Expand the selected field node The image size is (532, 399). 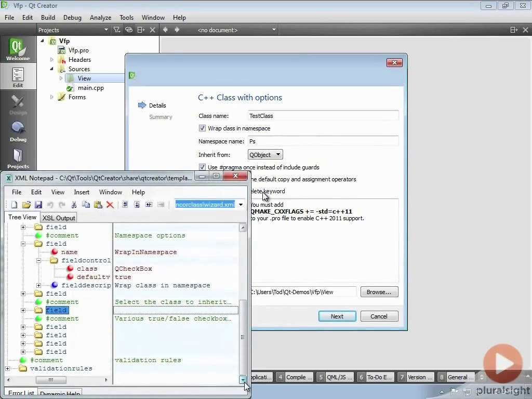(23, 311)
